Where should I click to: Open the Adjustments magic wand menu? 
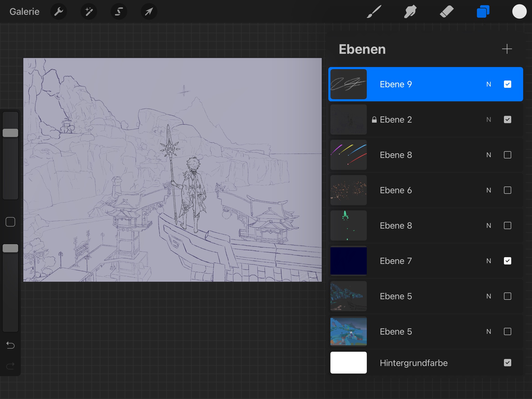pyautogui.click(x=89, y=11)
